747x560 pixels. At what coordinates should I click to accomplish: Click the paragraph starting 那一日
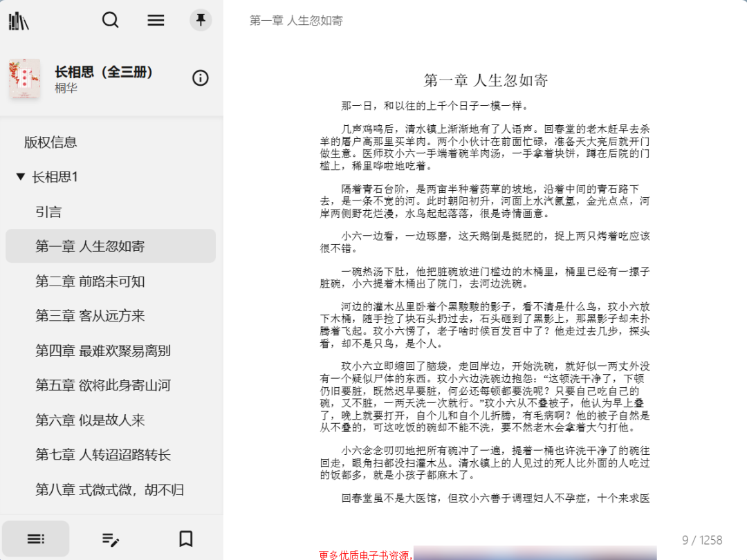(435, 106)
